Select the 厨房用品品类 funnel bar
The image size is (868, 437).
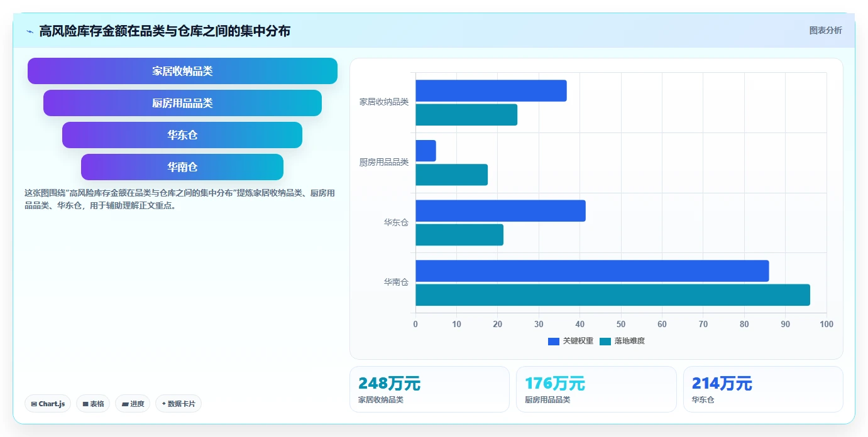(182, 103)
